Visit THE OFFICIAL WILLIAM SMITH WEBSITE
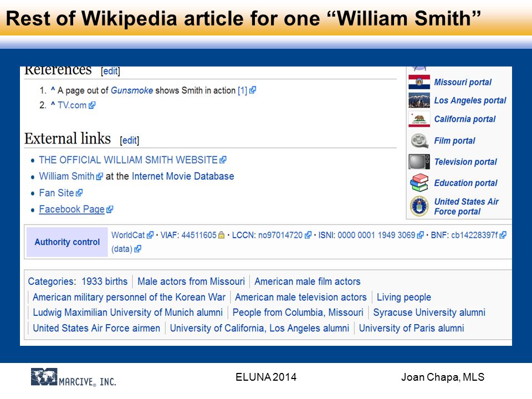The width and height of the screenshot is (532, 399). (128, 160)
